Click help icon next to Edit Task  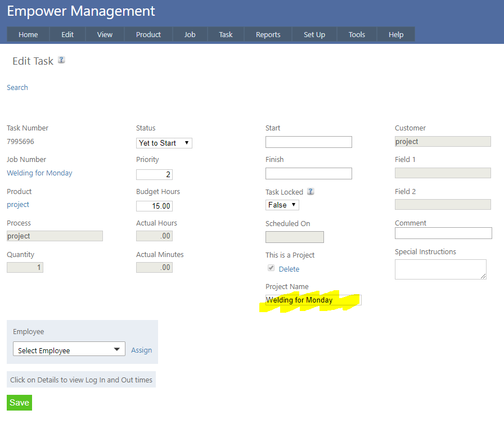61,60
